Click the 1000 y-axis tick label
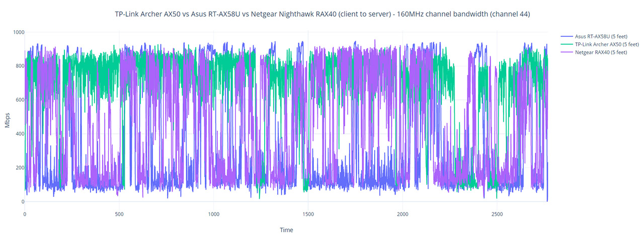 [18, 32]
